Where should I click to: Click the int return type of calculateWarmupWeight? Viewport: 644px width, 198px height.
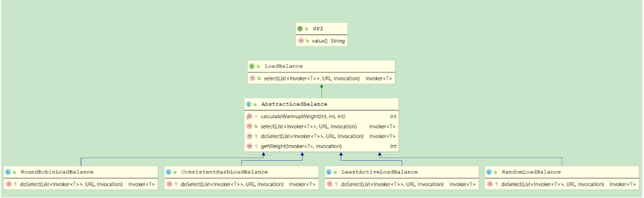(x=393, y=117)
